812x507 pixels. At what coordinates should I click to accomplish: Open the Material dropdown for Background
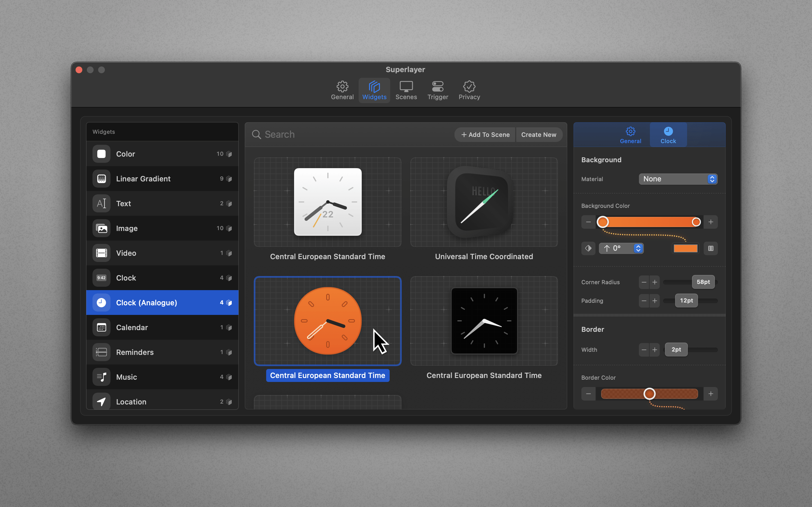677,179
